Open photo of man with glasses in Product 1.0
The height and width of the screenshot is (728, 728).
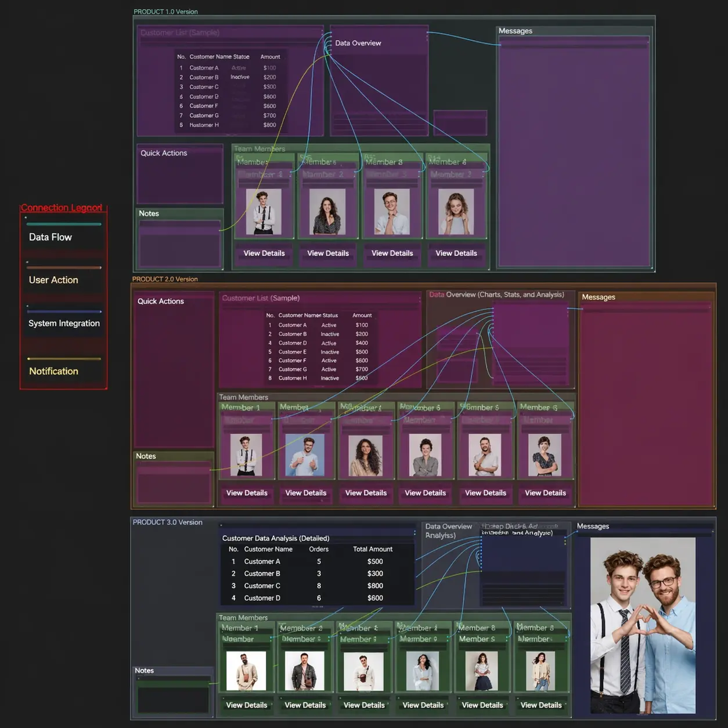(392, 212)
